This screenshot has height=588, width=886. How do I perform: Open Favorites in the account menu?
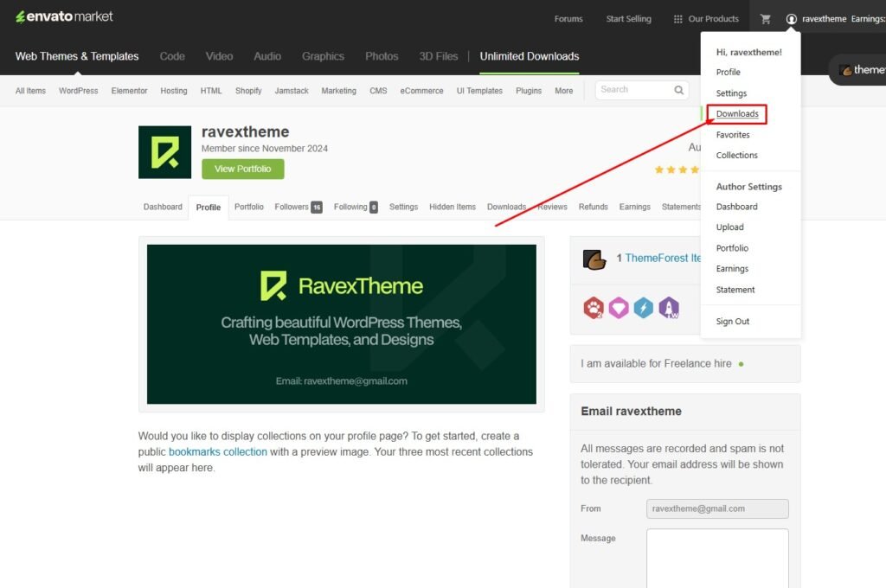733,134
